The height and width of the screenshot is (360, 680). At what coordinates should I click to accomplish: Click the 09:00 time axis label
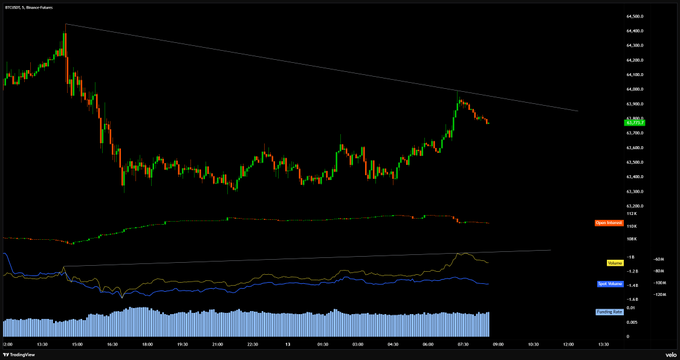[x=498, y=344]
